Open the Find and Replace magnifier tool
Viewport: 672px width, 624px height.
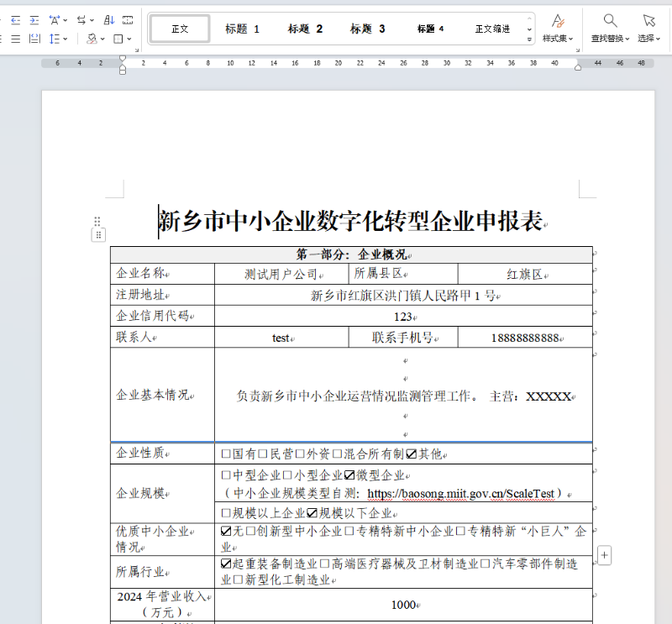tap(610, 21)
